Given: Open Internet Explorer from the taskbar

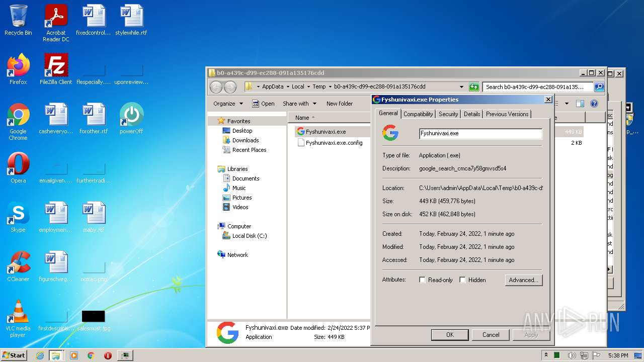Looking at the screenshot, I should (40, 355).
